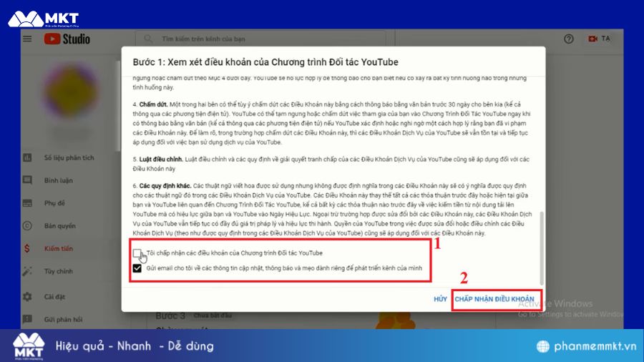Select the Kiếm tiền sidebar menu label

point(60,248)
